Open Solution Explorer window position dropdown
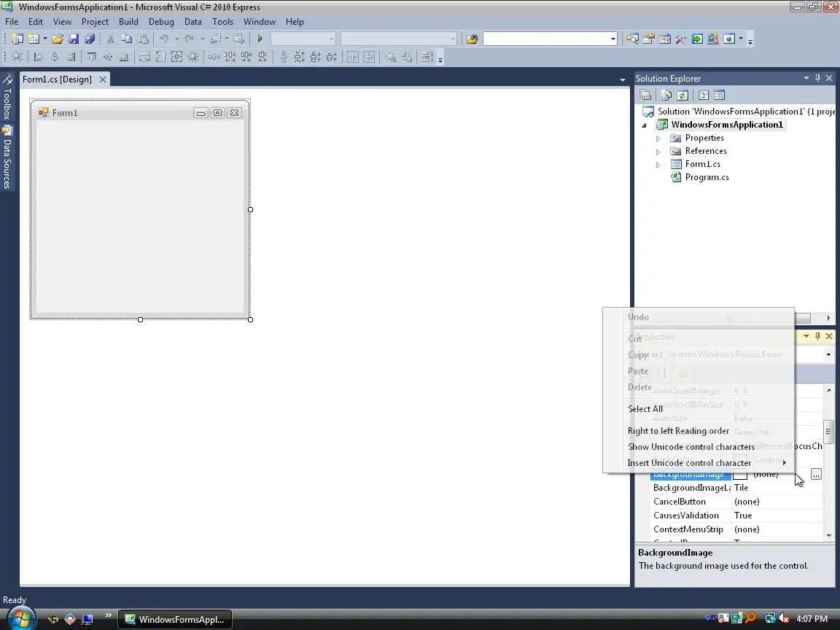Image resolution: width=840 pixels, height=630 pixels. (806, 78)
